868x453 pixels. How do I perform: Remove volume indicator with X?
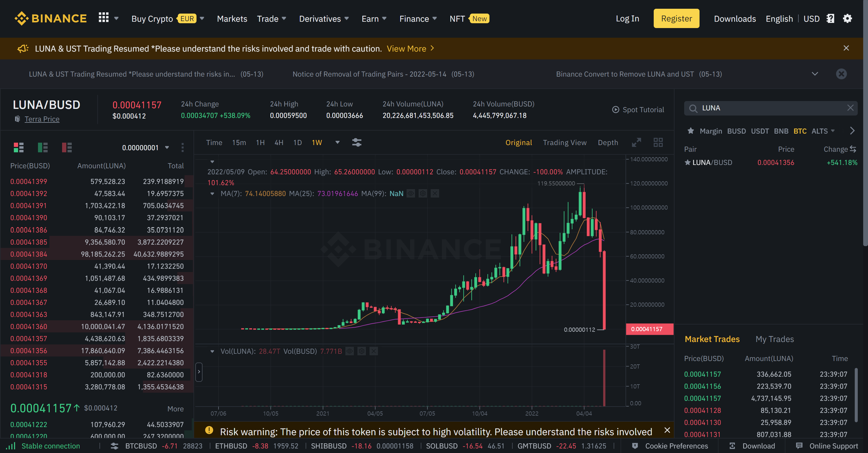[x=374, y=351]
